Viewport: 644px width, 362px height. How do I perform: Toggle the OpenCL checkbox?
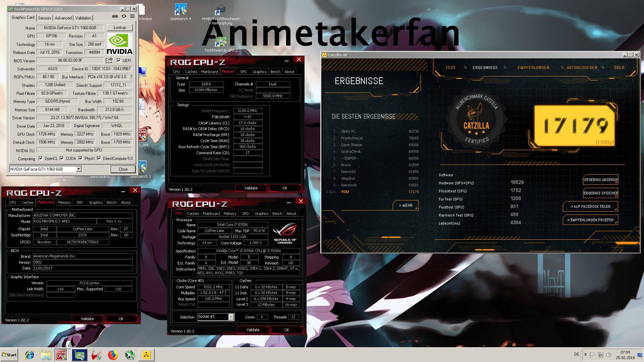tap(41, 159)
